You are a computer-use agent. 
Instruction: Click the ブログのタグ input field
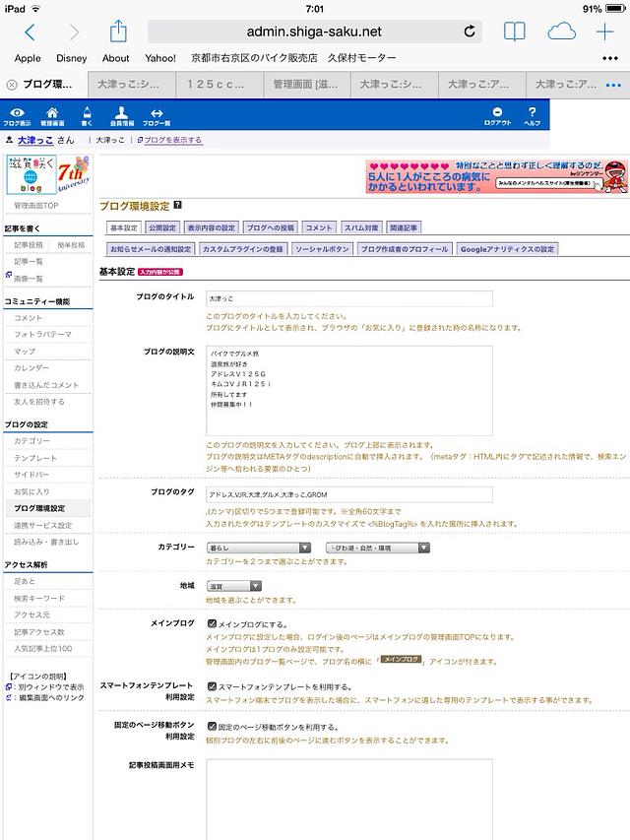pos(348,494)
